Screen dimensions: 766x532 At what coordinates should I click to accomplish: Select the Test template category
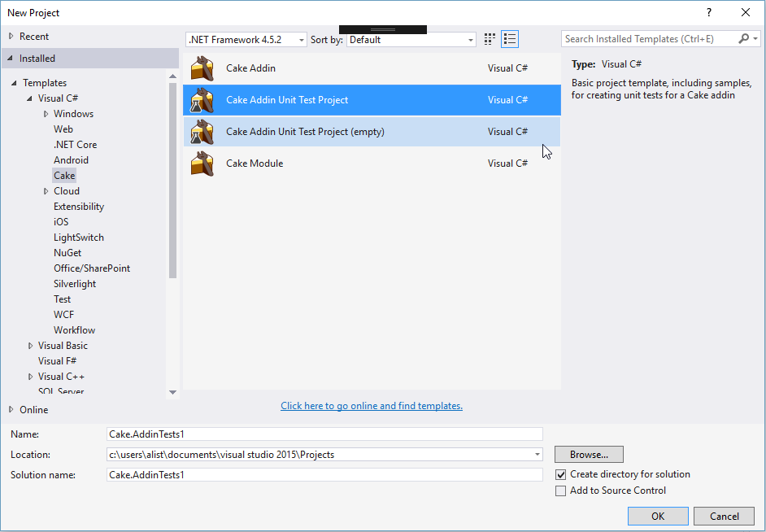[x=62, y=299]
